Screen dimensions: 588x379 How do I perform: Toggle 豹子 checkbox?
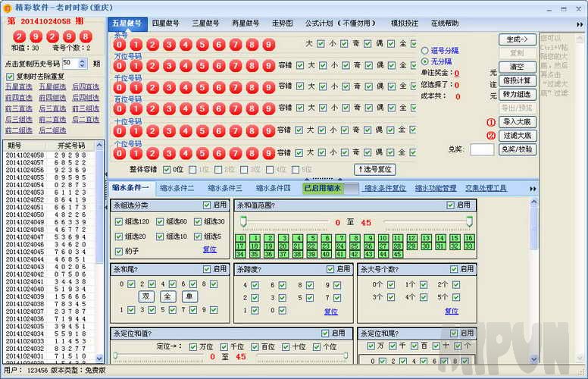click(x=119, y=251)
